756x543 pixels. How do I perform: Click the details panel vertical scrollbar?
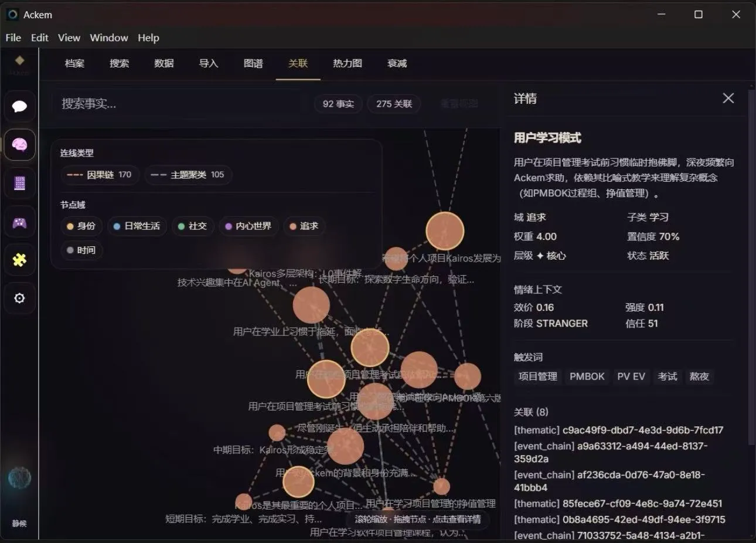(752, 267)
